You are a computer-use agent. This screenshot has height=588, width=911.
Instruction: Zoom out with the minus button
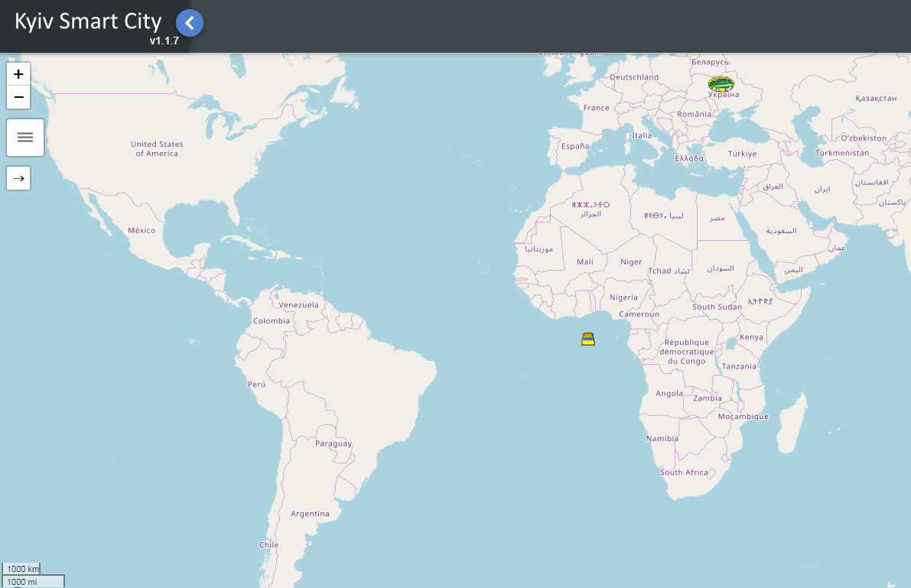18,97
